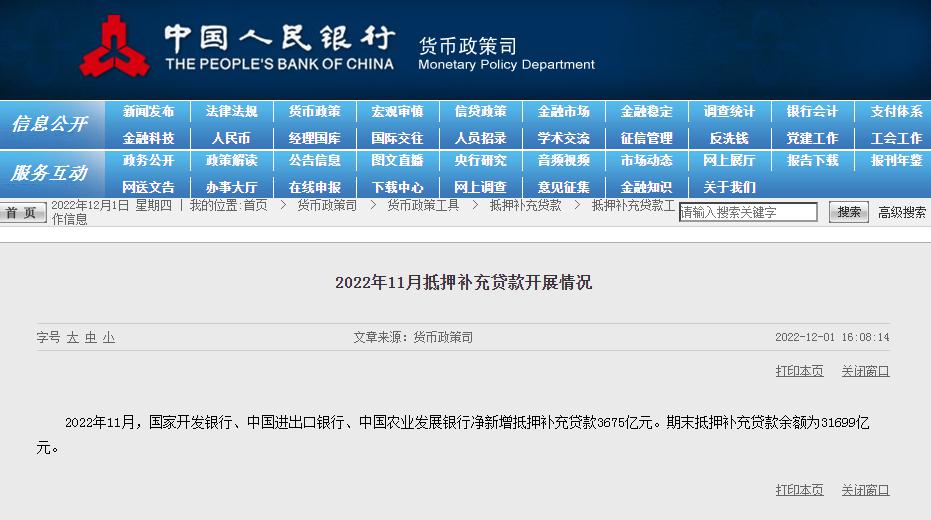Open the 新闻发布 menu item
This screenshot has width=931, height=520.
point(148,112)
